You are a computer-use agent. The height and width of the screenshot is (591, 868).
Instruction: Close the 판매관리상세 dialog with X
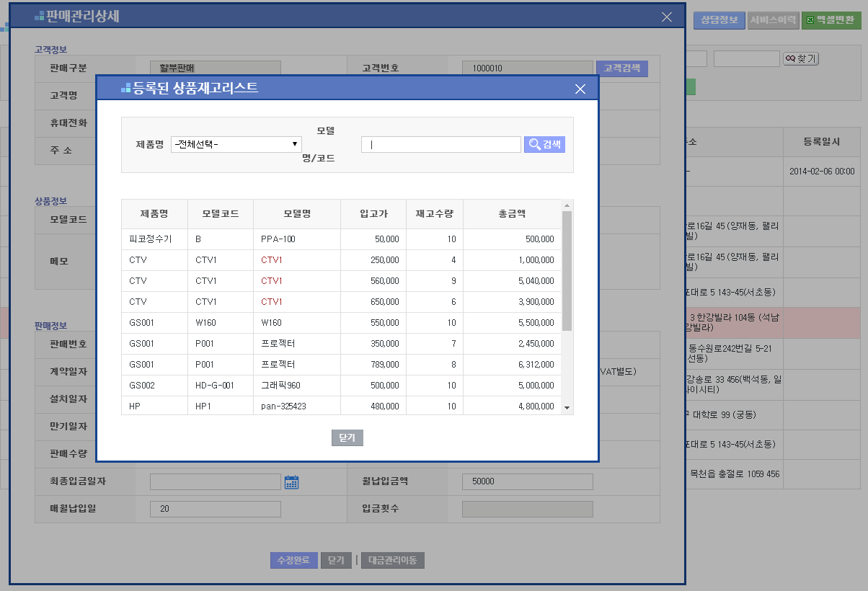pos(667,17)
